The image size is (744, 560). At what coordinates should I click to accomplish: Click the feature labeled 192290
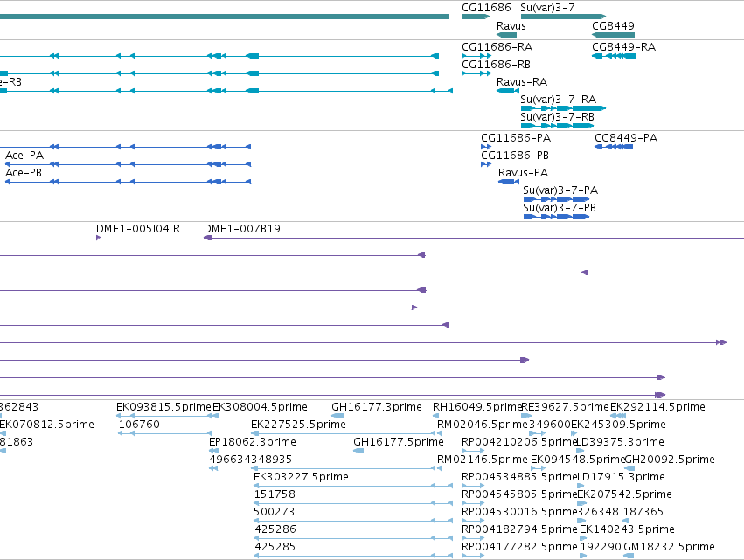click(x=584, y=557)
